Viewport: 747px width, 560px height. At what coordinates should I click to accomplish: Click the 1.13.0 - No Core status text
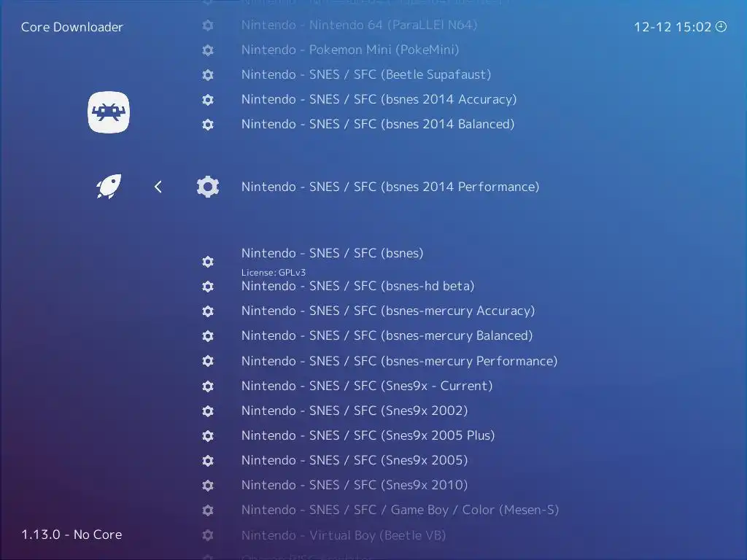click(71, 534)
